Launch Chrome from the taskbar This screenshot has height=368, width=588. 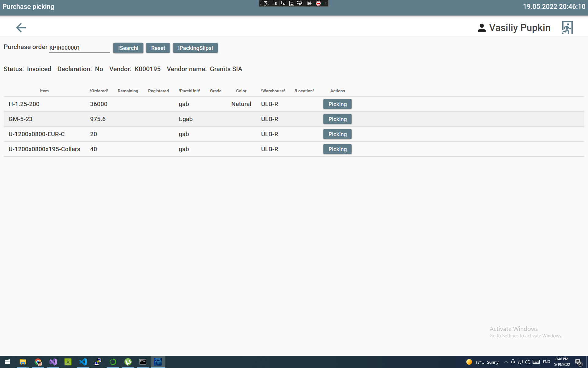(x=38, y=362)
